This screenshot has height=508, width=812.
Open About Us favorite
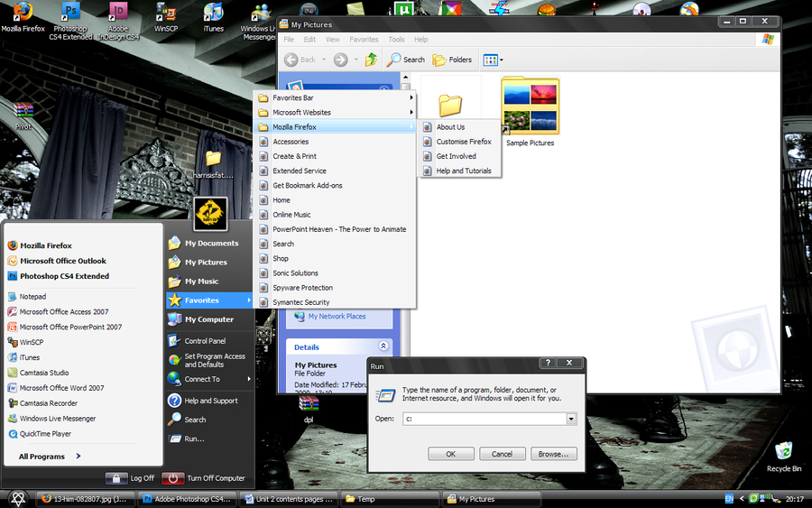[x=460, y=127]
